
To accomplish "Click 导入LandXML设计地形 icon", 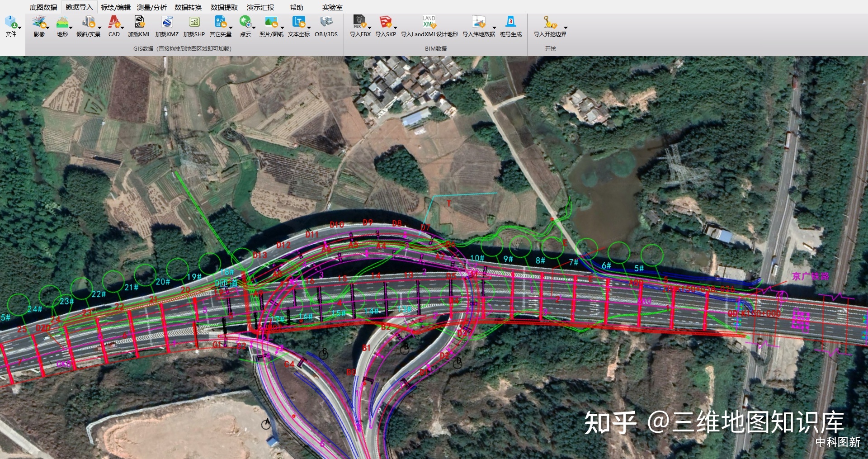I will click(x=429, y=22).
